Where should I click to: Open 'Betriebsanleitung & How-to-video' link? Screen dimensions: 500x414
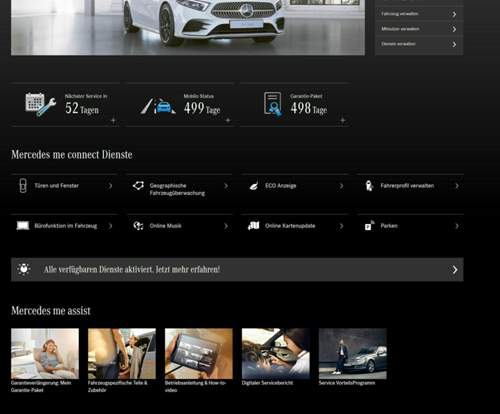(195, 386)
